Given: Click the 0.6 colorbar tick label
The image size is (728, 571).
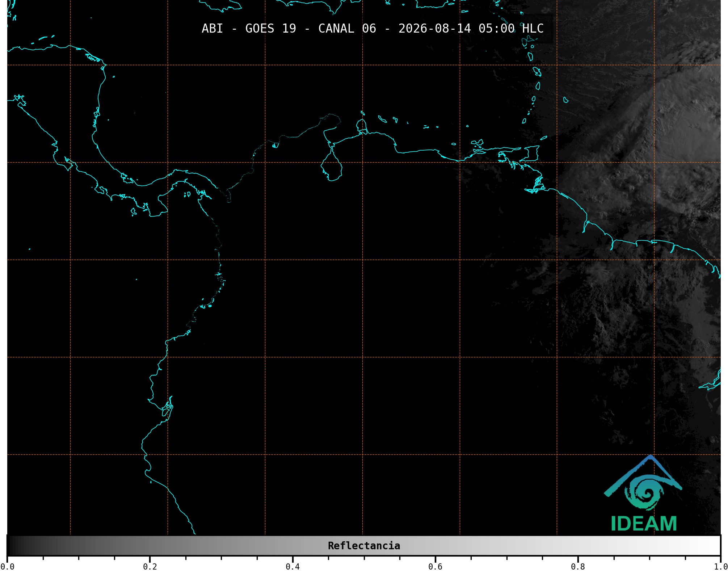Looking at the screenshot, I should pyautogui.click(x=435, y=567).
